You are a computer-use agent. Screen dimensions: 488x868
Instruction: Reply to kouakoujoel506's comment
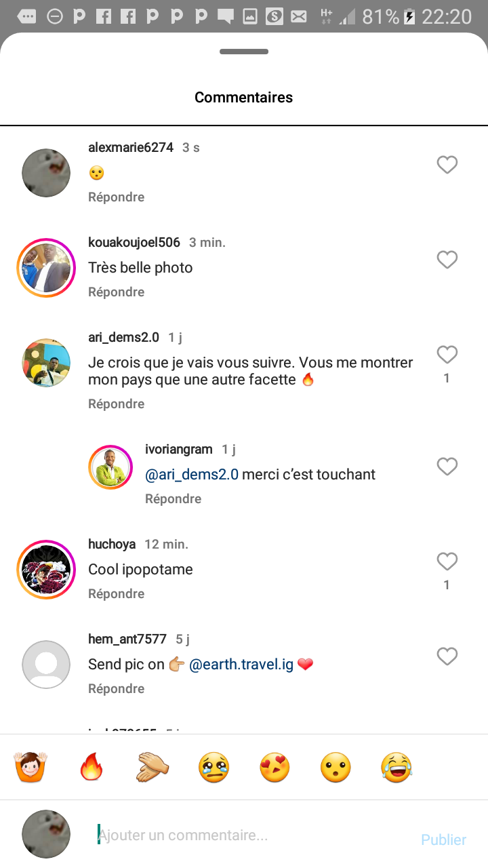(116, 292)
